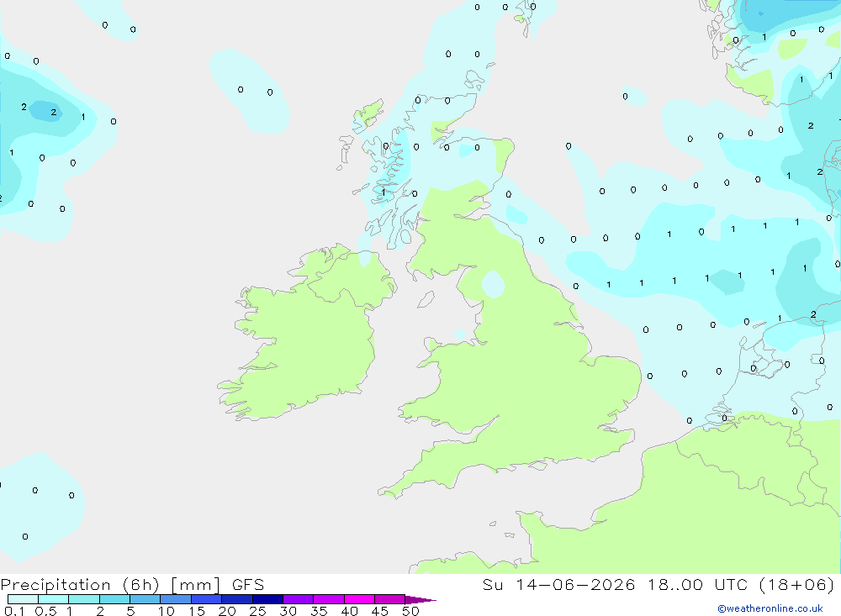Choose the 40–45 mm magenta legend box

pyautogui.click(x=359, y=599)
